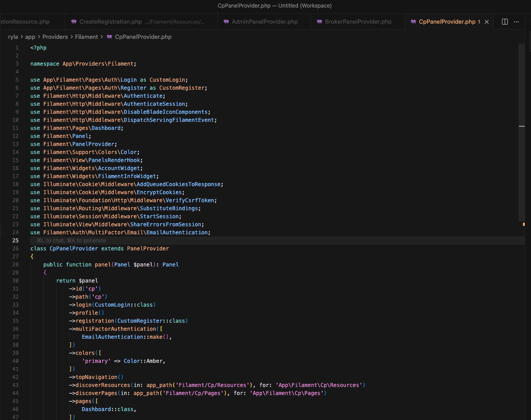531x420 pixels.
Task: Click 'ShareErrorsFromSession' on line 23
Action: coord(166,225)
